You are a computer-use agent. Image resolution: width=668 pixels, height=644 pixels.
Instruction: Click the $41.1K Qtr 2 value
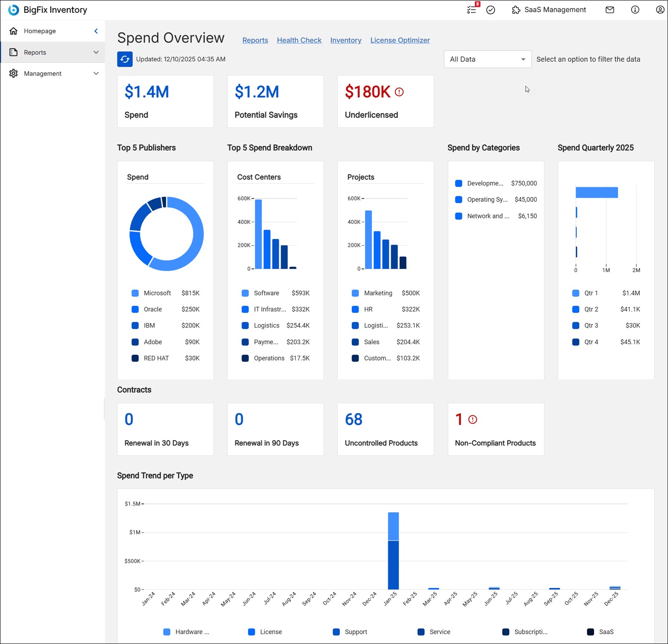coord(630,309)
